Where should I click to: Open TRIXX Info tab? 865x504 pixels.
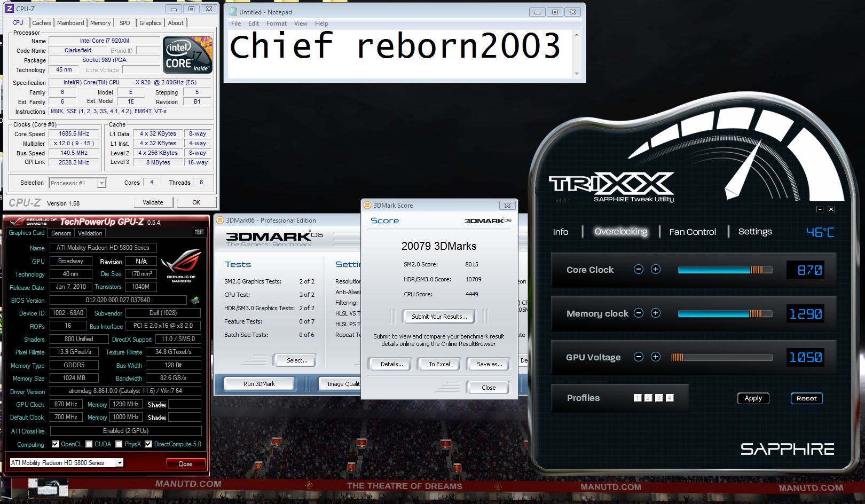561,232
